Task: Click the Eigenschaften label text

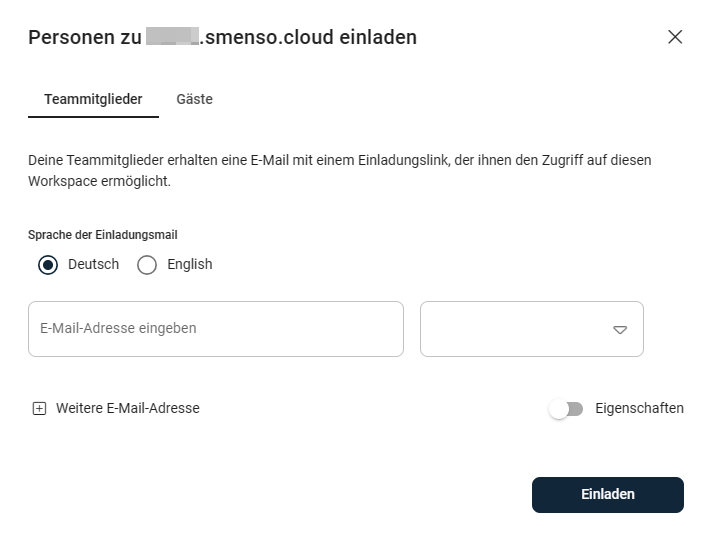Action: 639,408
